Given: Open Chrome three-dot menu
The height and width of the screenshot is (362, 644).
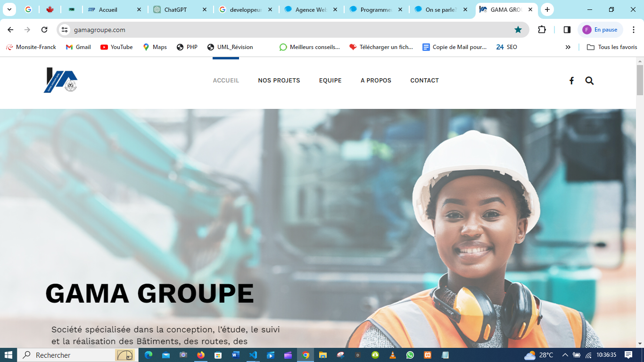Looking at the screenshot, I should pos(634,30).
